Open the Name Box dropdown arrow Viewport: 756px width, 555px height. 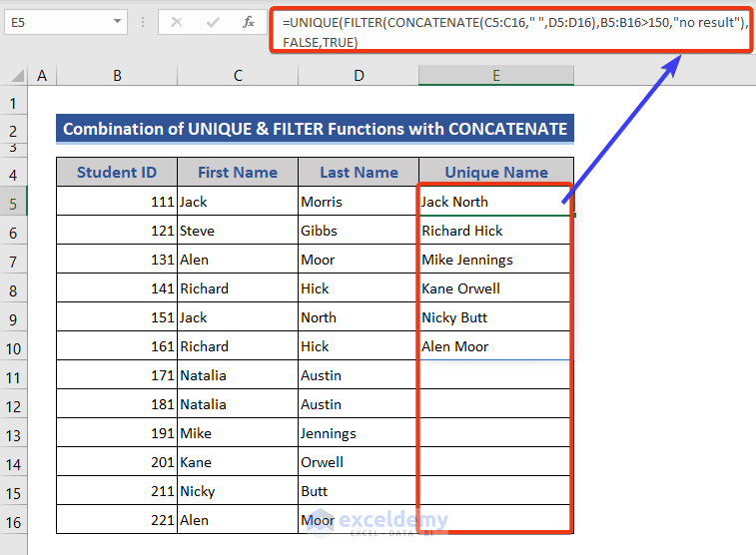[x=117, y=22]
